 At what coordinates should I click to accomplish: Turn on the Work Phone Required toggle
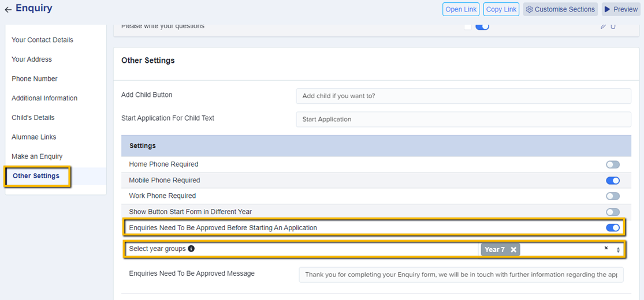(x=612, y=196)
